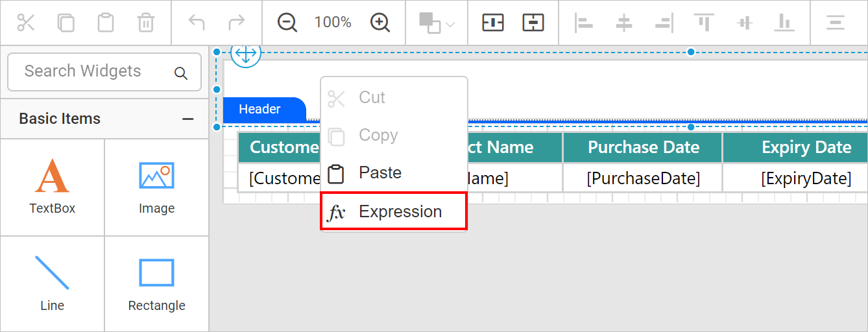Select the Rectangle widget
The width and height of the screenshot is (868, 332).
pyautogui.click(x=157, y=284)
